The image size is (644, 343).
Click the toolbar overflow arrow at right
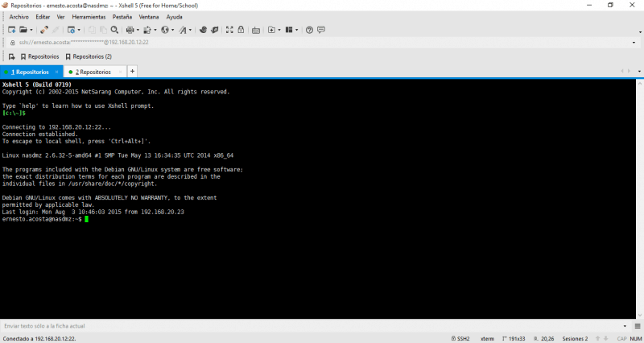pyautogui.click(x=640, y=32)
